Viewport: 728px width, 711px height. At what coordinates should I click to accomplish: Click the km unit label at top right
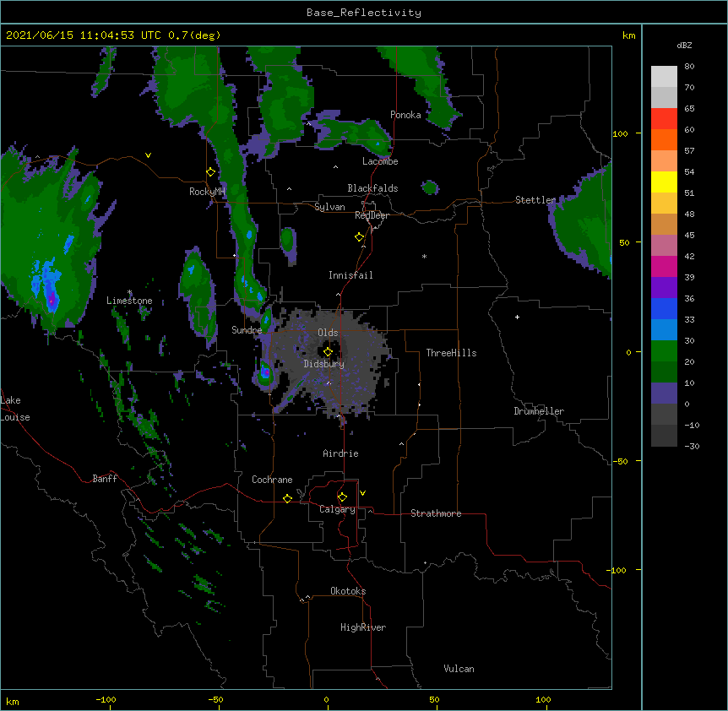[x=628, y=35]
